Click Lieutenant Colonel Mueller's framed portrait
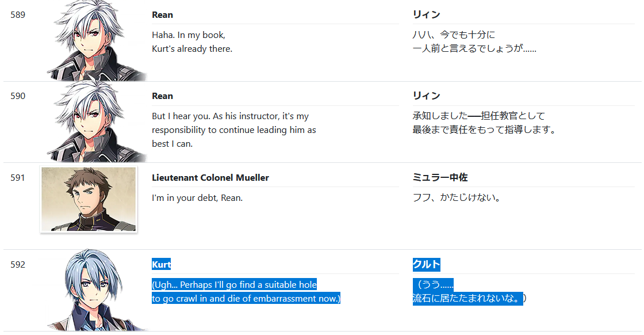This screenshot has width=644, height=335. click(x=89, y=199)
